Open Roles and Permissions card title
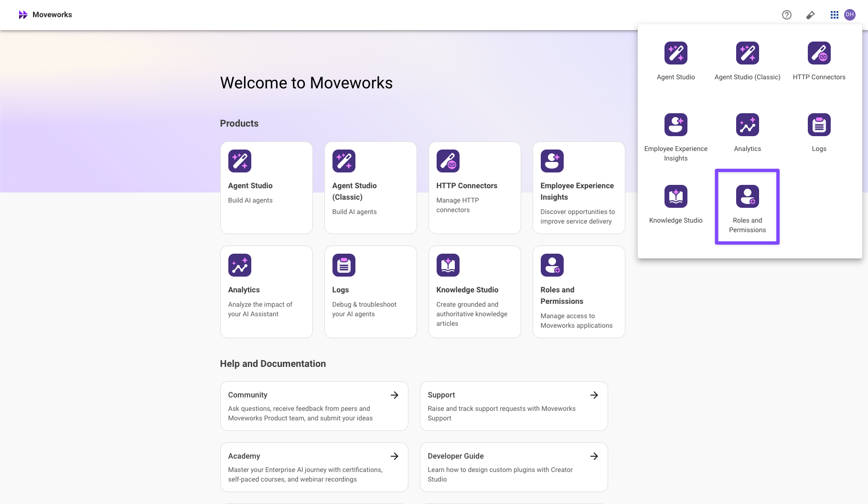868x504 pixels. click(x=562, y=296)
